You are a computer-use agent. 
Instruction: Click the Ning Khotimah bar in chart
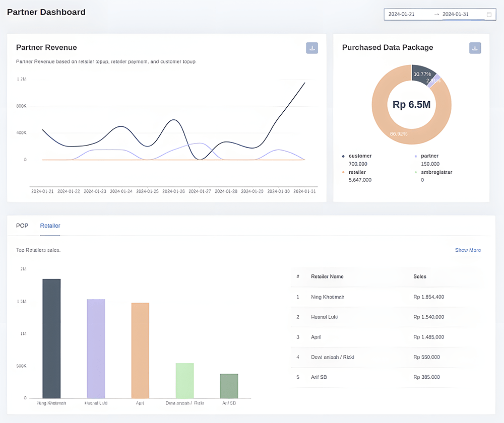[x=51, y=338]
